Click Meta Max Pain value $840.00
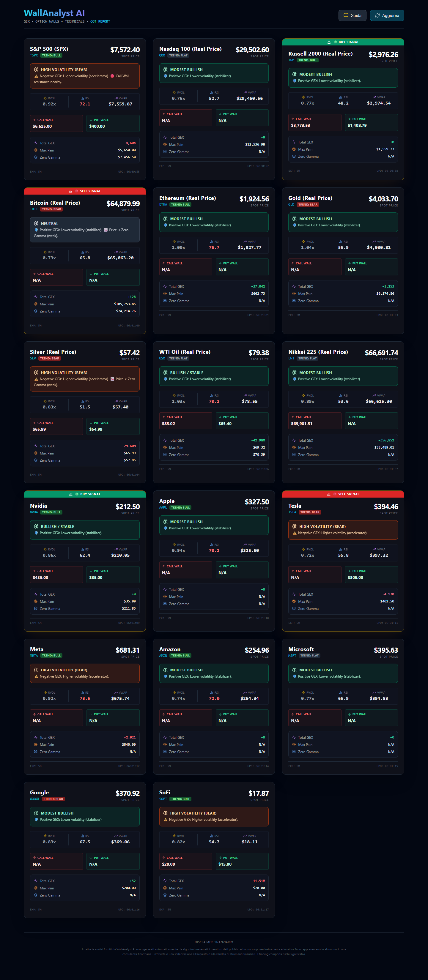Screen dimensions: 428x980 tap(129, 744)
